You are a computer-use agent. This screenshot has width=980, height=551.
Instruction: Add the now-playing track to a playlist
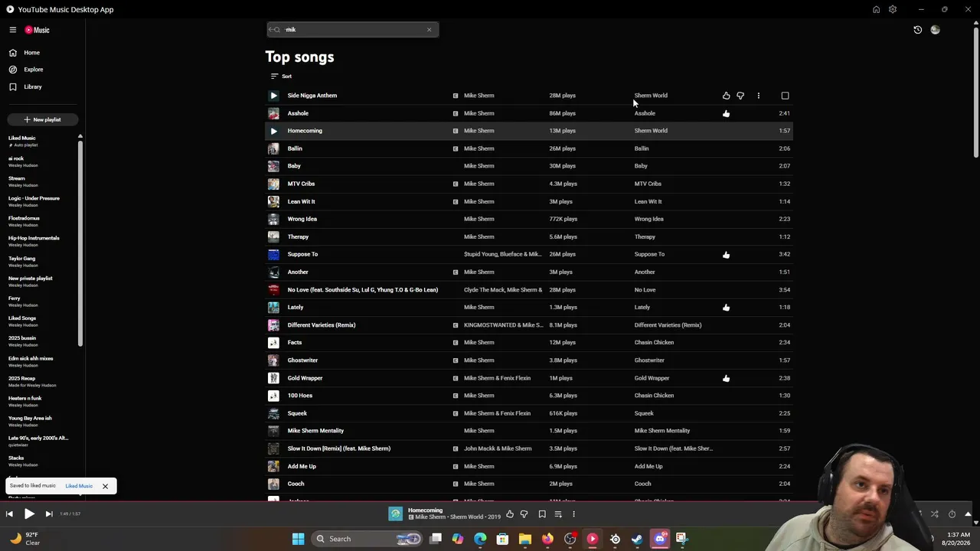pyautogui.click(x=558, y=514)
